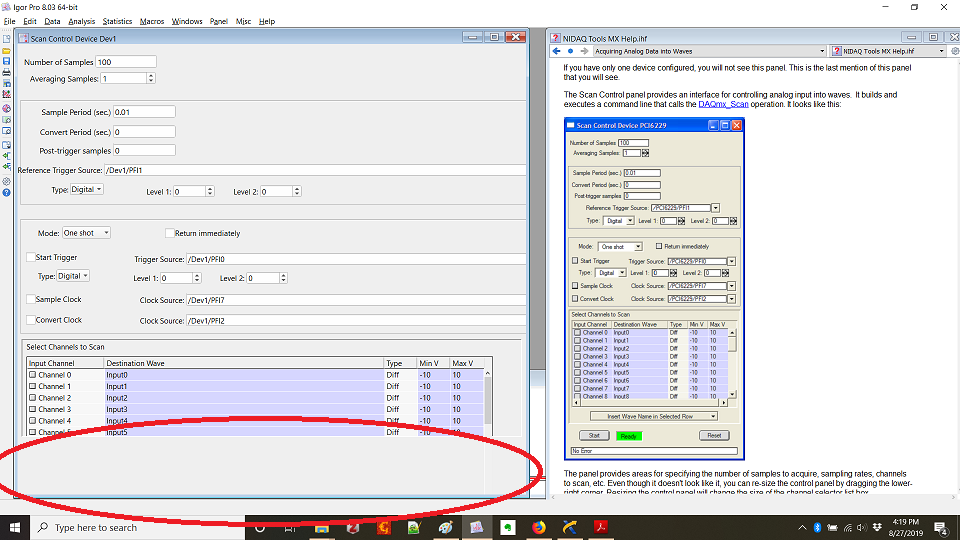Open the Macros menu
Viewport: 960px width, 540px height.
[151, 21]
